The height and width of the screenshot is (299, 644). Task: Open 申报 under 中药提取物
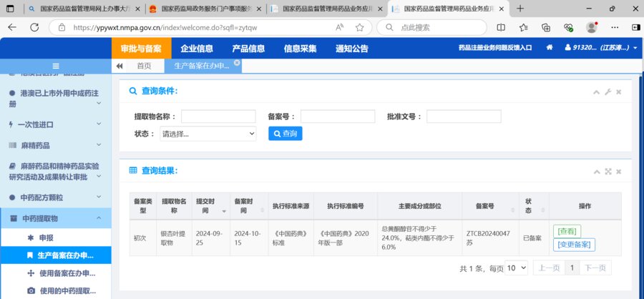coord(55,237)
